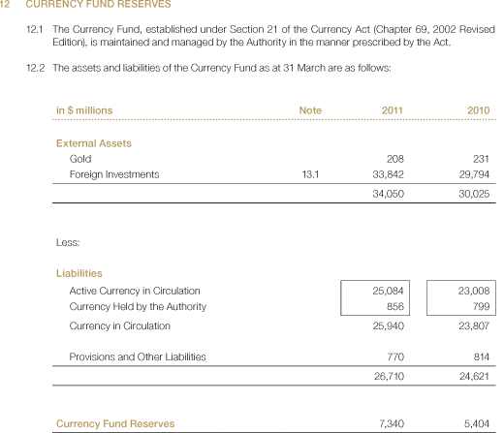Click the Foreign Investments row label
This screenshot has width=504, height=433.
pos(114,174)
